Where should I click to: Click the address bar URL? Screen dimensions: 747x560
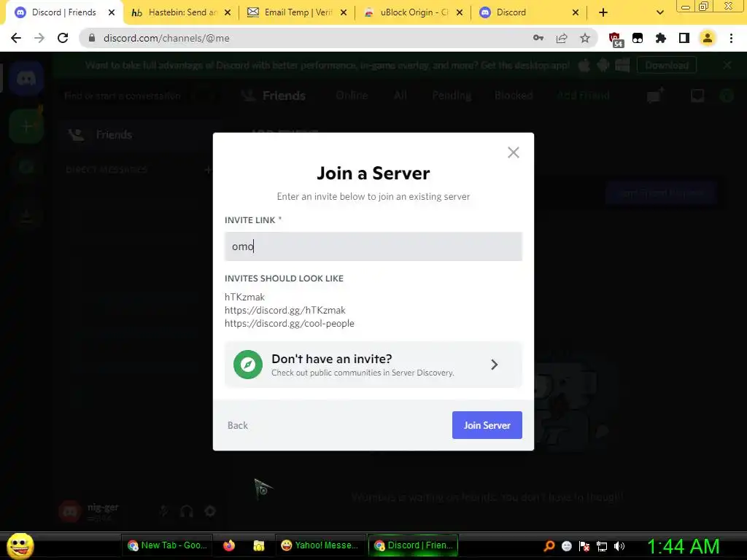166,38
